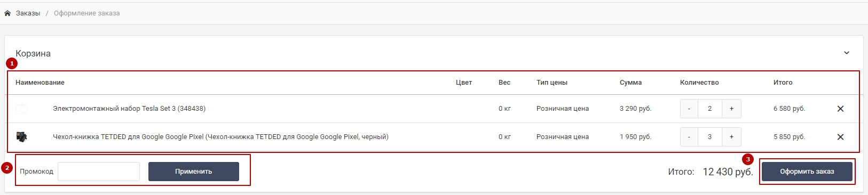Remove TETDED case item with X

click(840, 137)
